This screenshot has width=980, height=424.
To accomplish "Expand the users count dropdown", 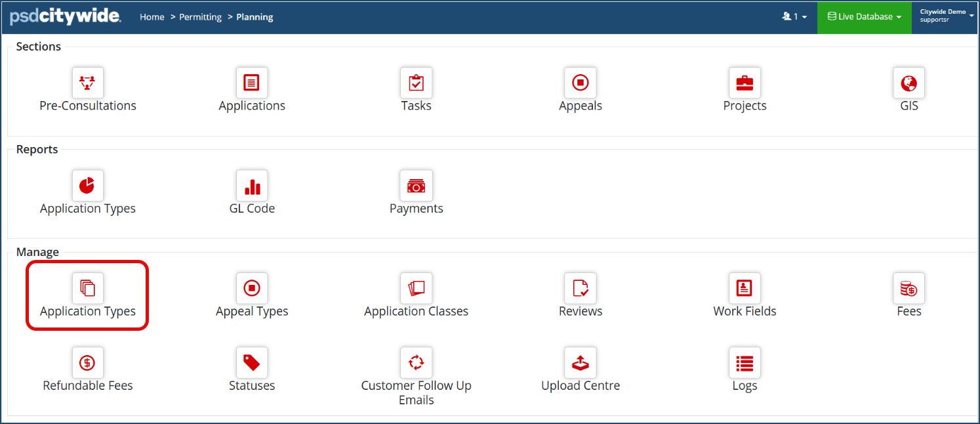I will coord(794,16).
